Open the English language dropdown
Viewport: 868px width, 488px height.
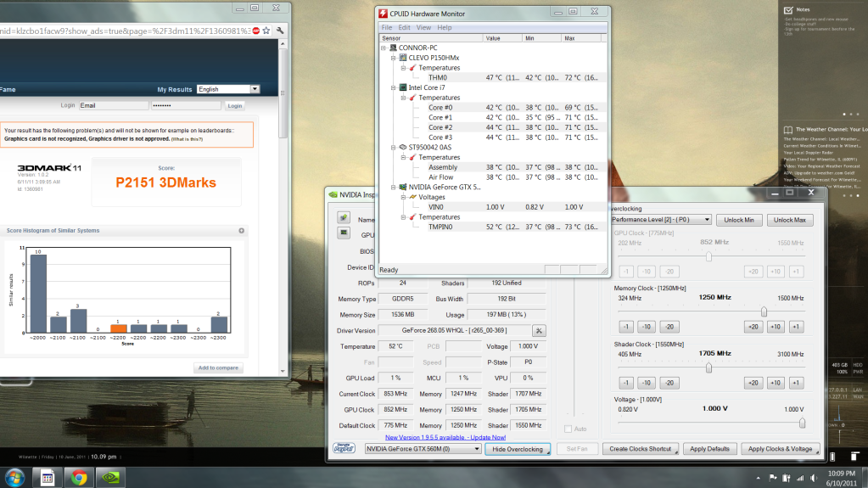(228, 89)
